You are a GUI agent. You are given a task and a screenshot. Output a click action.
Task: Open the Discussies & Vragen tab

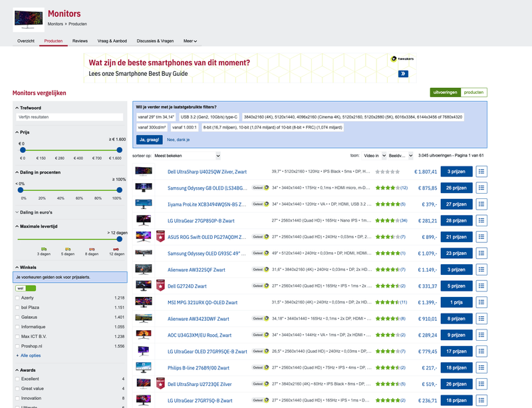[155, 41]
